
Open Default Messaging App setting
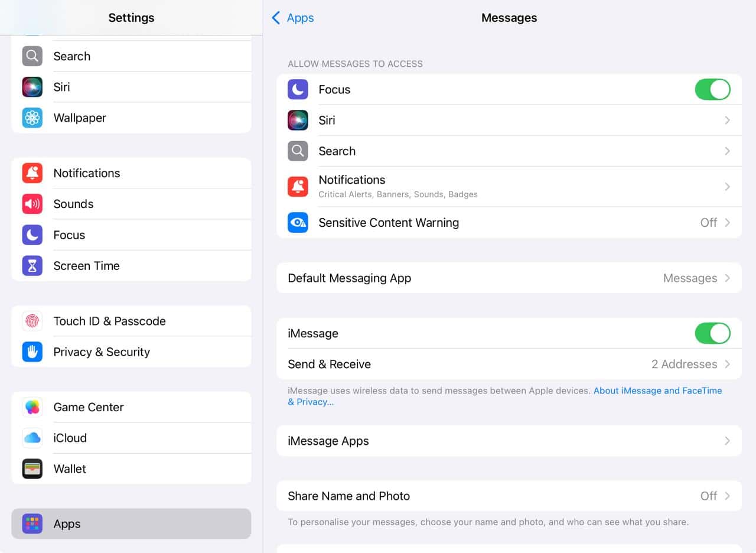pyautogui.click(x=509, y=278)
